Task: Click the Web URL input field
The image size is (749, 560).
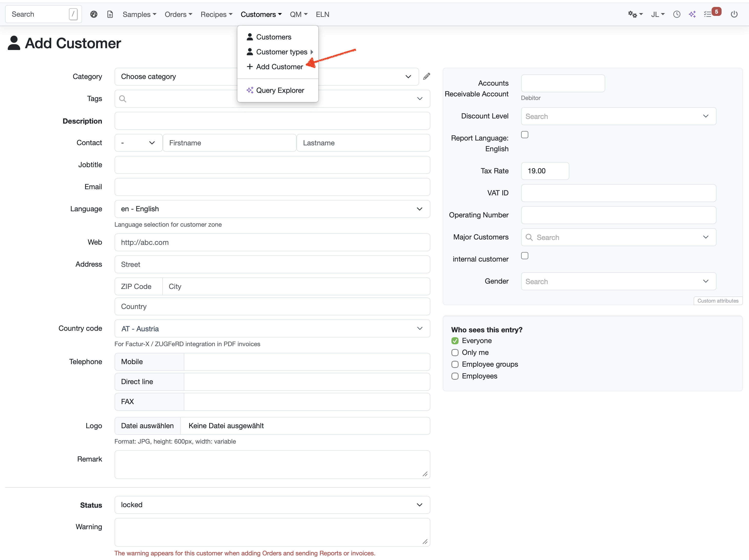Action: pos(272,242)
